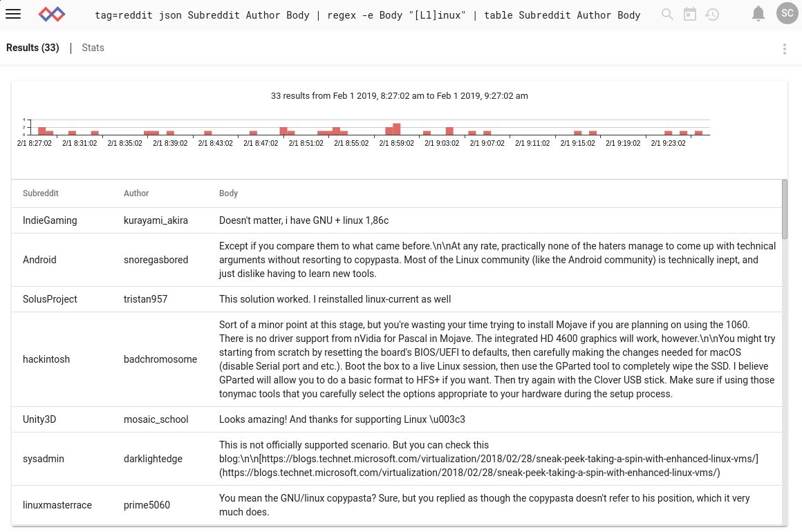
Task: Open the hamburger navigation menu
Action: coord(13,15)
